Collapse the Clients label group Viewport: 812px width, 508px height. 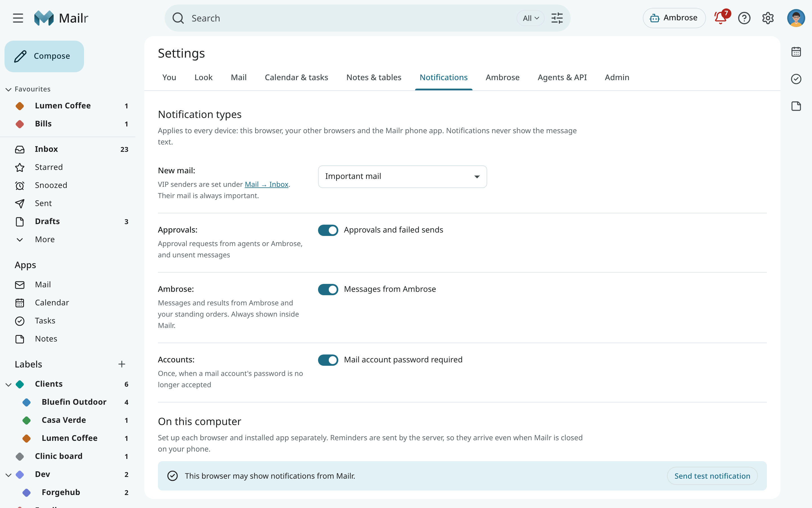[x=9, y=384]
